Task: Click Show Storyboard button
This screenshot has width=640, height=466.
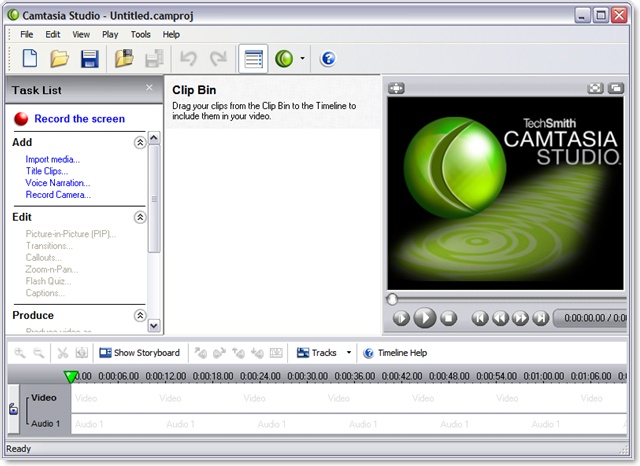Action: pyautogui.click(x=140, y=353)
